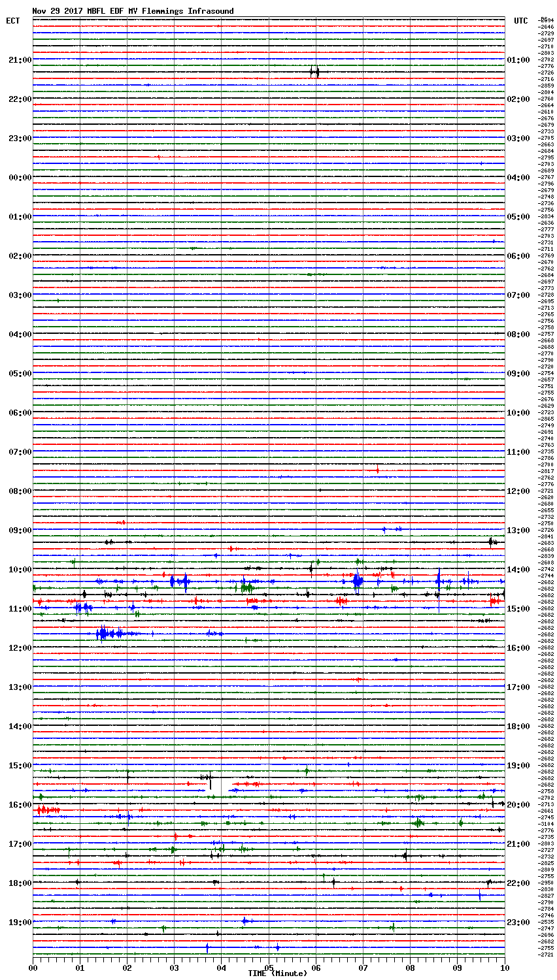
Task: Select the 09:00 label on the ECT axis
Action: click(20, 531)
